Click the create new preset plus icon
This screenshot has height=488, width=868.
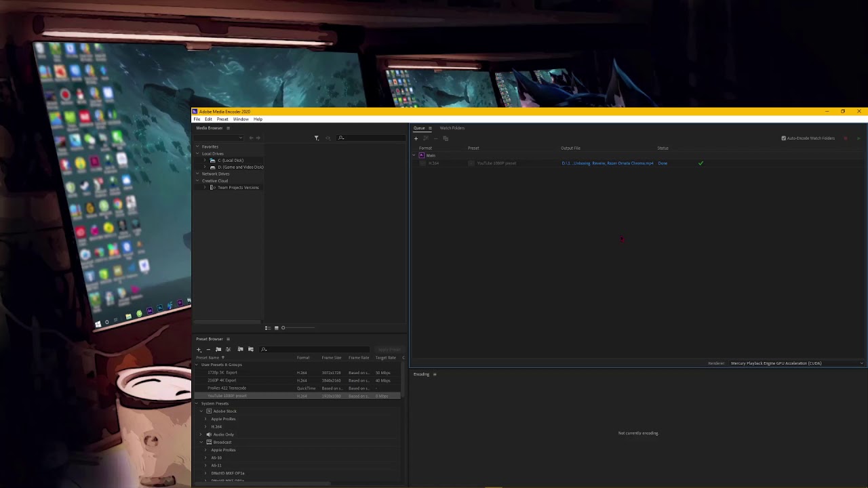pos(199,350)
